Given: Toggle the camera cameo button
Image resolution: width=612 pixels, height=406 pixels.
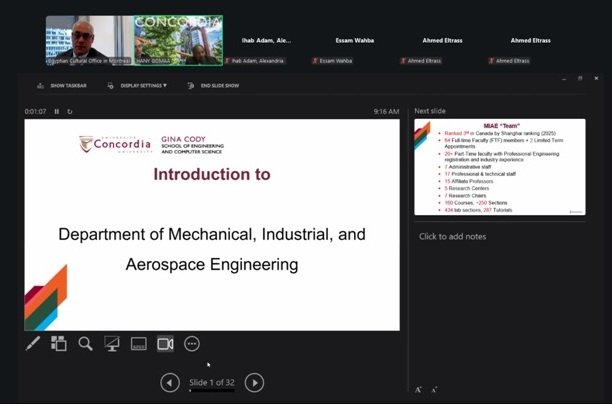Looking at the screenshot, I should (x=165, y=344).
